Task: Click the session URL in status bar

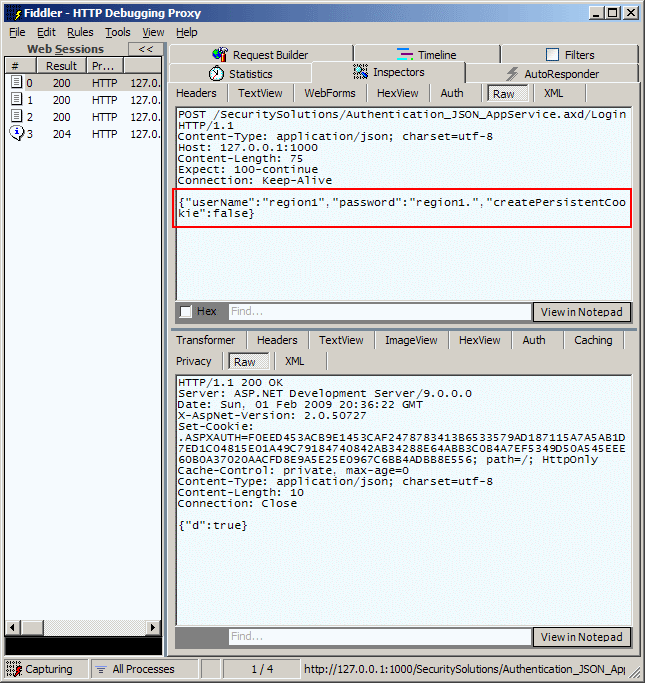Action: (x=465, y=669)
